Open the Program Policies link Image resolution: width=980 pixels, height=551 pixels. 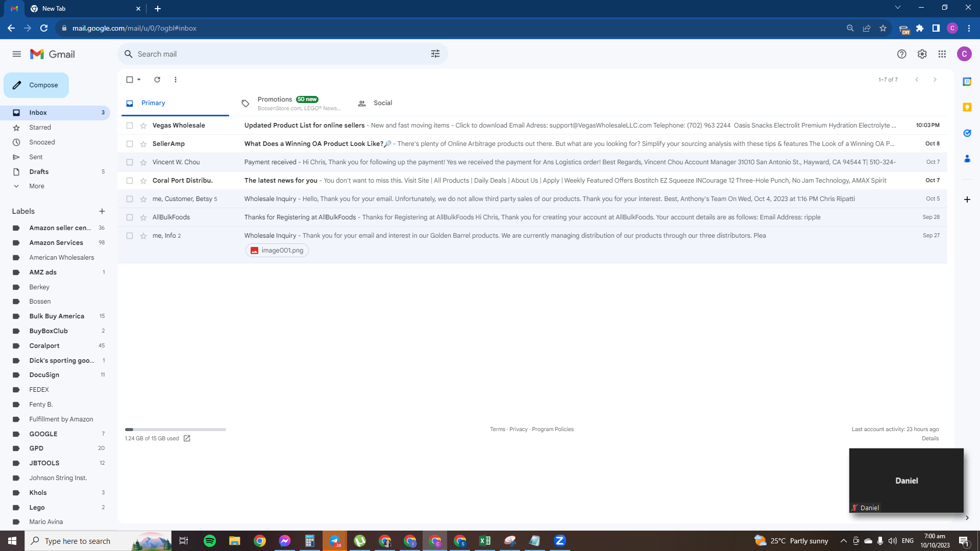tap(553, 430)
